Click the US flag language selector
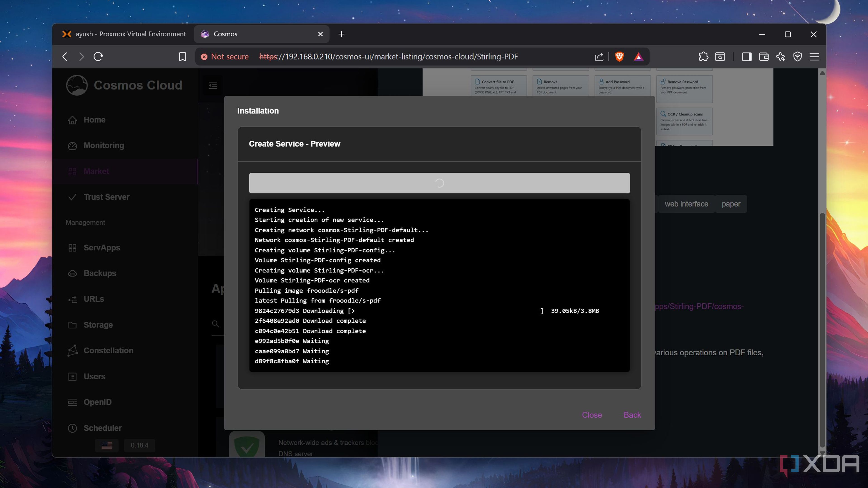Viewport: 868px width, 488px height. pos(106,445)
